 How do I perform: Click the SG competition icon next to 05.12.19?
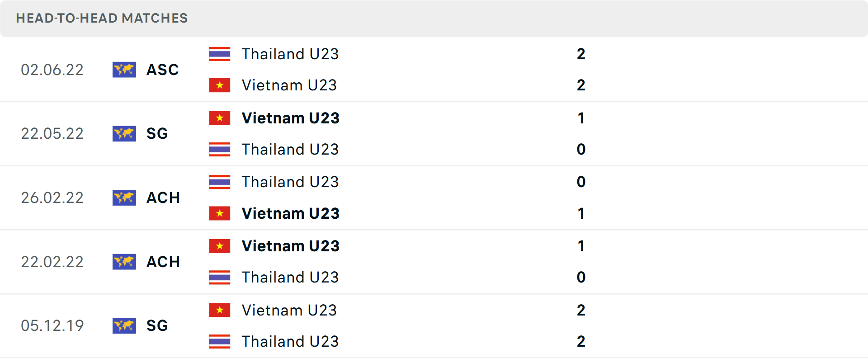tap(124, 325)
